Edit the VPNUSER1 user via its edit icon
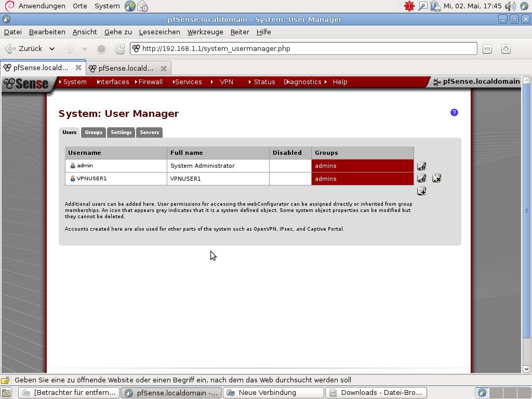532x399 pixels. coord(421,178)
